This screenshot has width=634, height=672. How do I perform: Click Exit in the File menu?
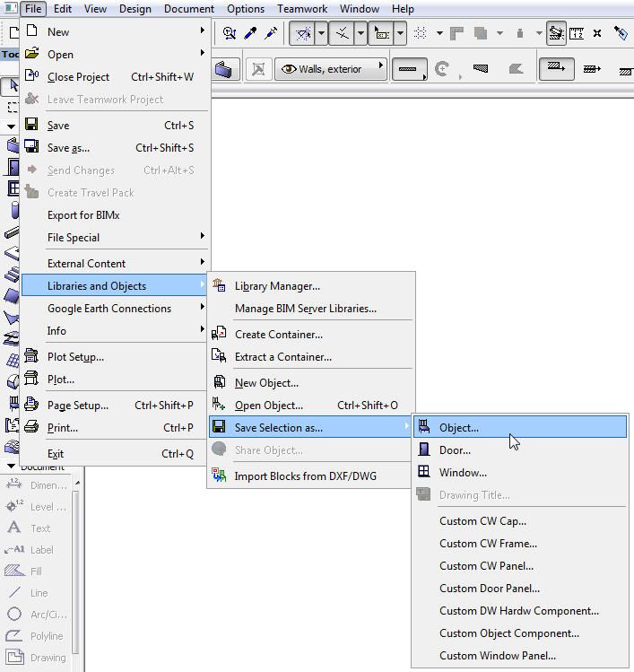pos(115,453)
